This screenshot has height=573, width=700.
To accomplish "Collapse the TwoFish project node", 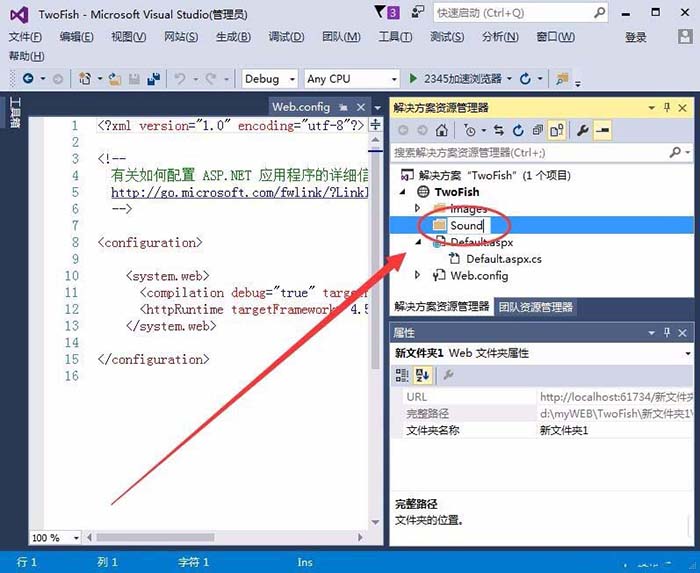I will click(403, 192).
